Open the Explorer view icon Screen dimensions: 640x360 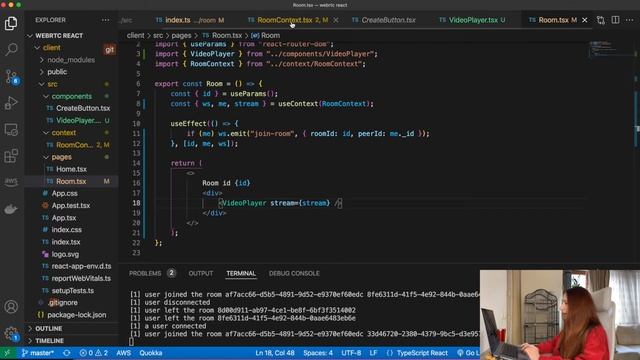(11, 23)
